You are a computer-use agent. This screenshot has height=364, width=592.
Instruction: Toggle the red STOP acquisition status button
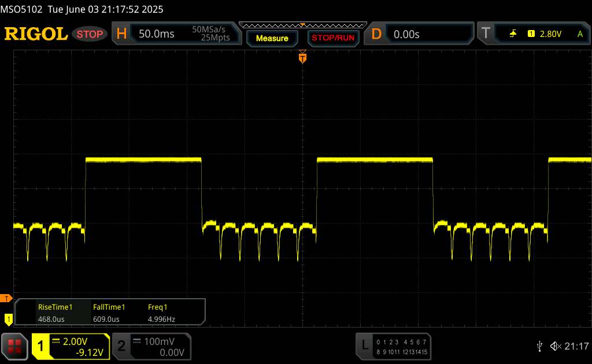pyautogui.click(x=90, y=34)
